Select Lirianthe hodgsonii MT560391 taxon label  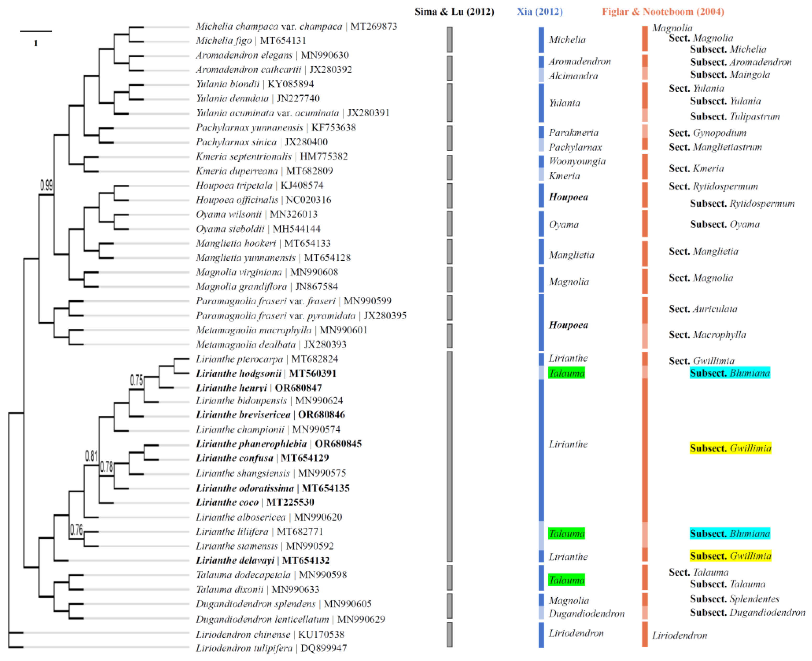coord(266,373)
